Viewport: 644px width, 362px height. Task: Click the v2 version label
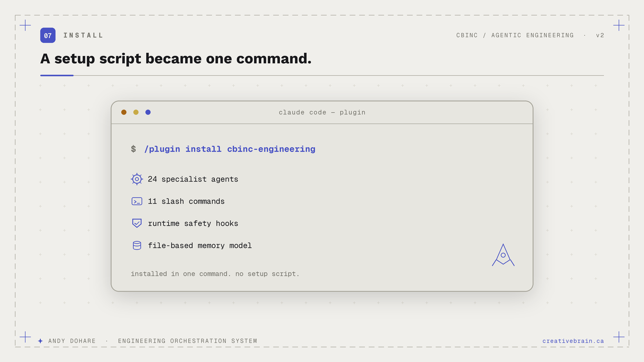600,35
